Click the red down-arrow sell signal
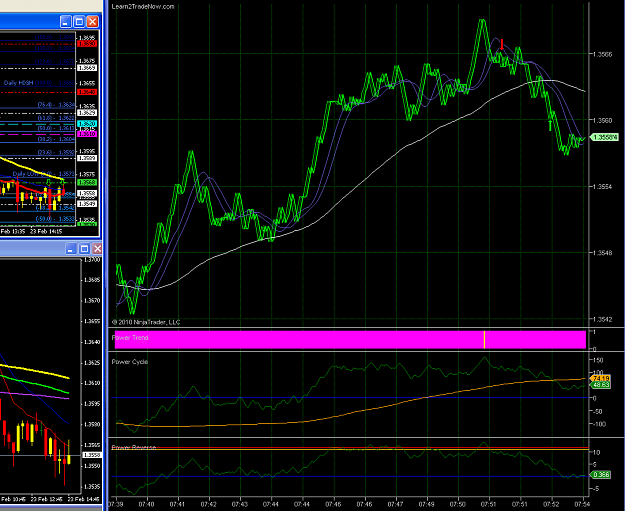This screenshot has height=511, width=625. coord(502,44)
